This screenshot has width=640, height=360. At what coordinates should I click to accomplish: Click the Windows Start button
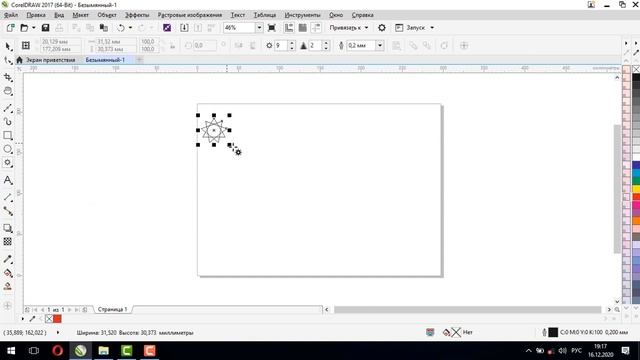click(x=11, y=351)
